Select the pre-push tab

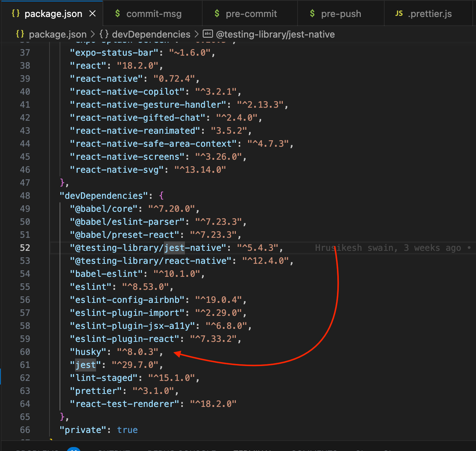[x=341, y=14]
